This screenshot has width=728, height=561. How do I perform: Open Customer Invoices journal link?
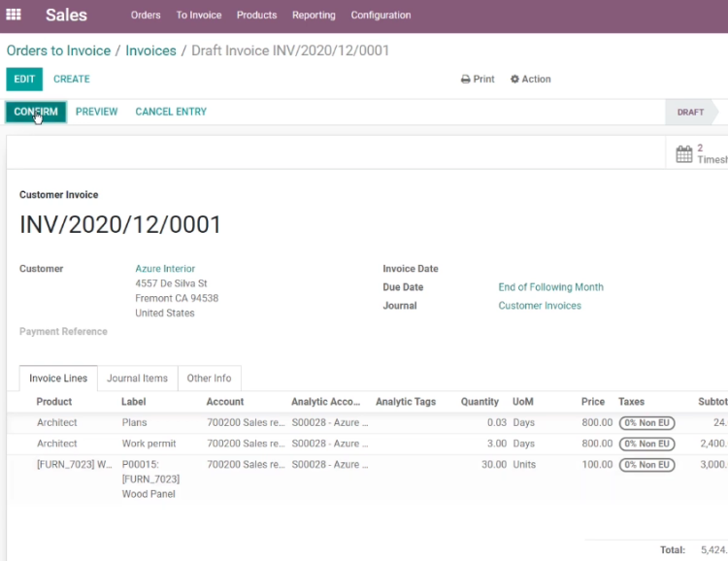point(540,306)
